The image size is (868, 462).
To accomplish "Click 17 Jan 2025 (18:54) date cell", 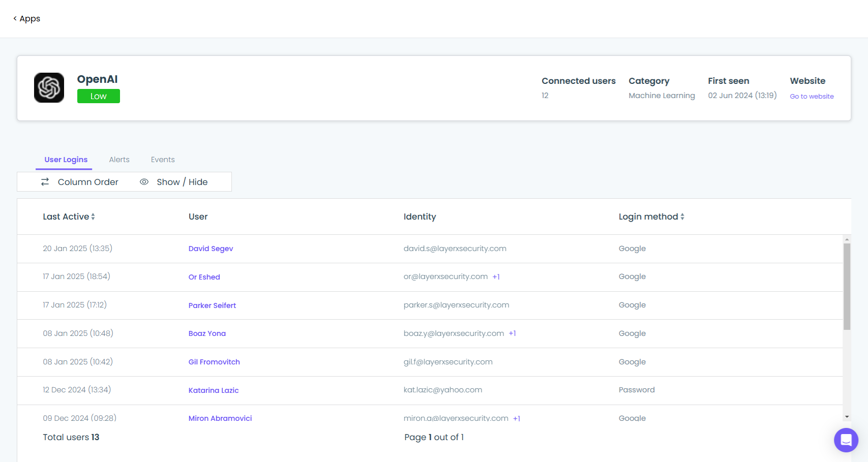I will coord(76,276).
